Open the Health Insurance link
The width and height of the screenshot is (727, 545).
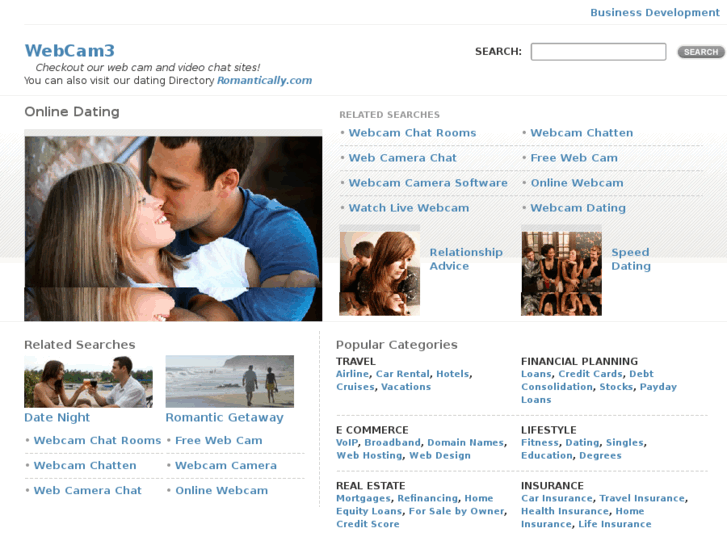[565, 511]
